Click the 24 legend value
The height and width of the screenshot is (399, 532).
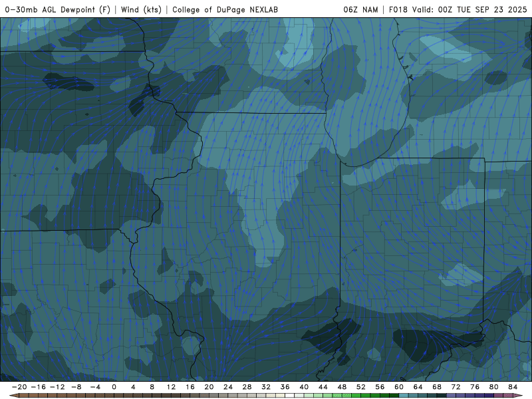[228, 387]
